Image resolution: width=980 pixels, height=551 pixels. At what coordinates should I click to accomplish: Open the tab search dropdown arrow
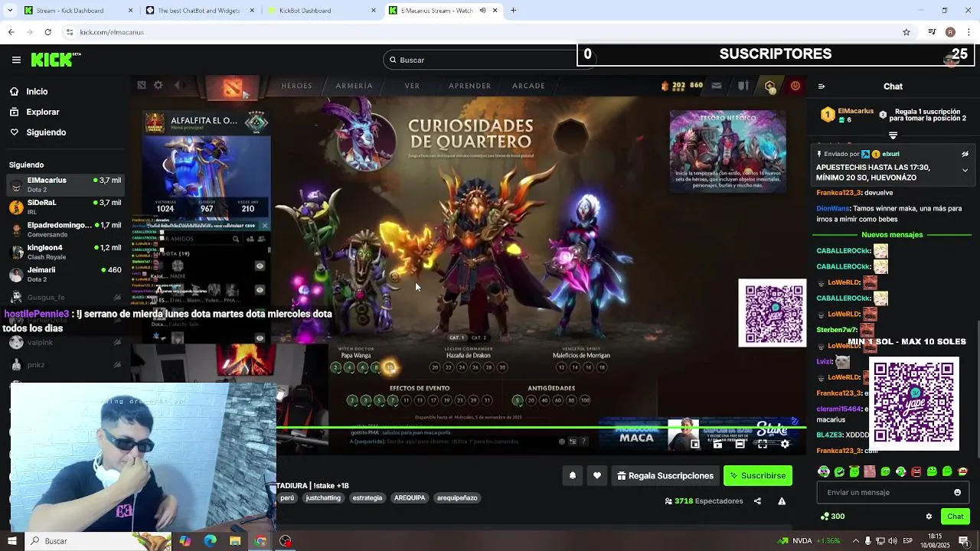(9, 11)
